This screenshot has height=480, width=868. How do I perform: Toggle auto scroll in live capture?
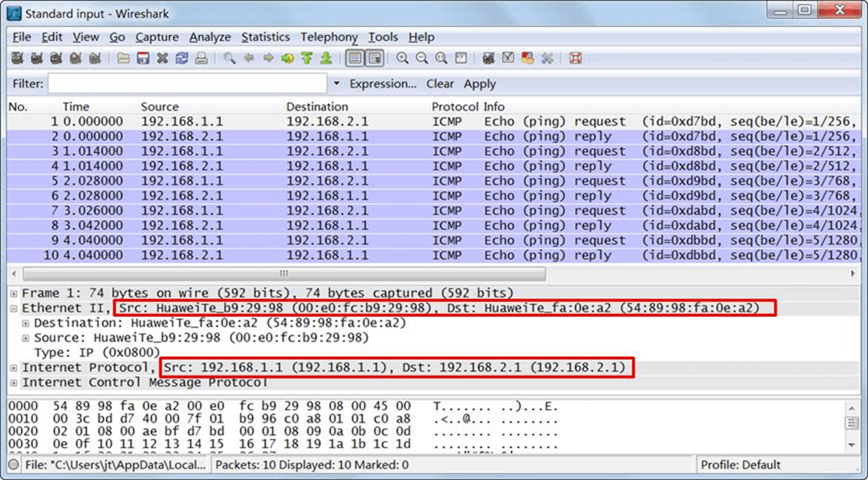(374, 58)
